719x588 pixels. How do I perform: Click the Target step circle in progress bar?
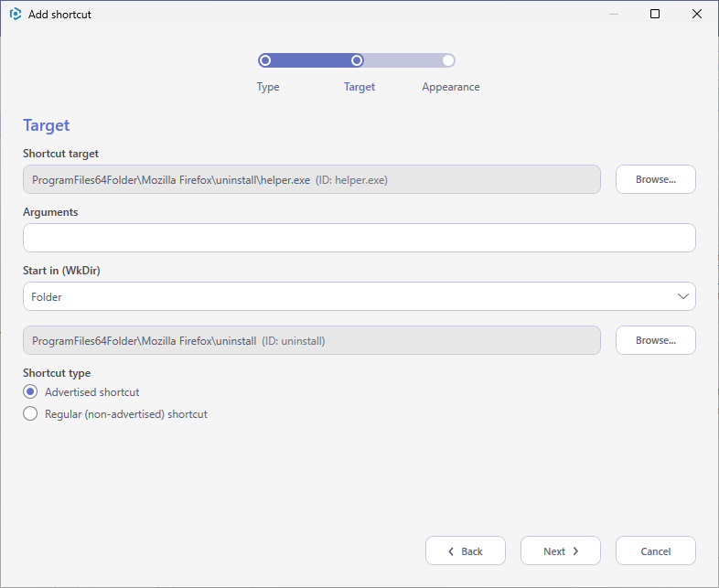tap(357, 60)
